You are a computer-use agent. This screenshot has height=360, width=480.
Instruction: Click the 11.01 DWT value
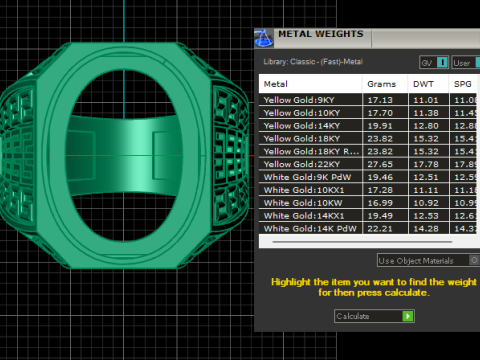pyautogui.click(x=426, y=100)
